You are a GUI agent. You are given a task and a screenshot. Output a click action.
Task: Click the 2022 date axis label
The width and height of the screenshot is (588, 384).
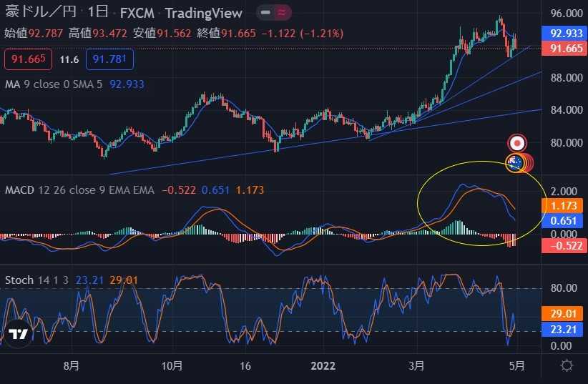tap(323, 365)
